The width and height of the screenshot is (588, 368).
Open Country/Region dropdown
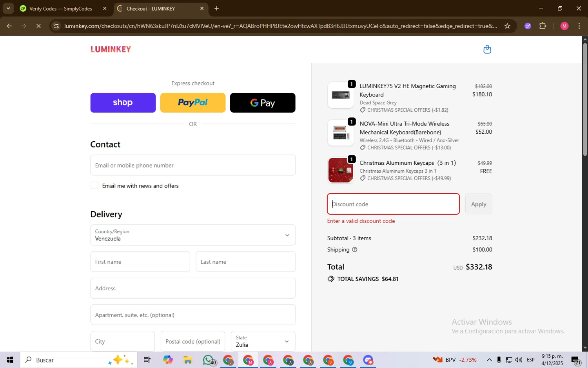tap(193, 235)
